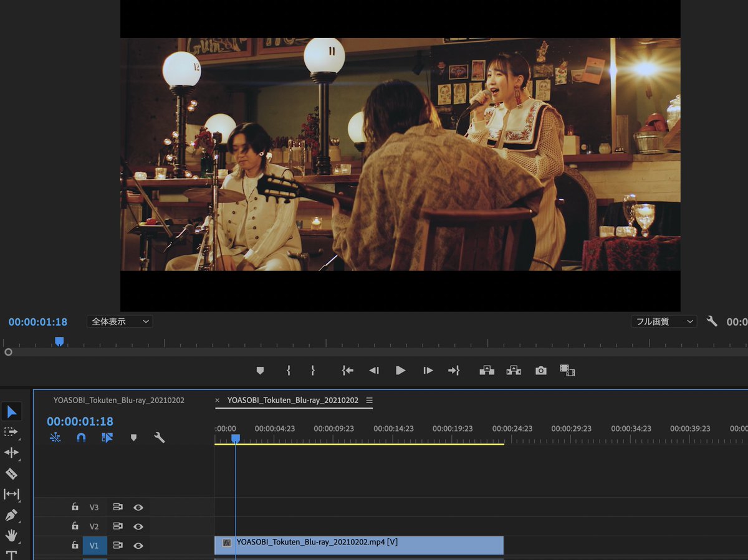This screenshot has width=748, height=560.
Task: Click Add Marker in program monitor
Action: coord(260,371)
